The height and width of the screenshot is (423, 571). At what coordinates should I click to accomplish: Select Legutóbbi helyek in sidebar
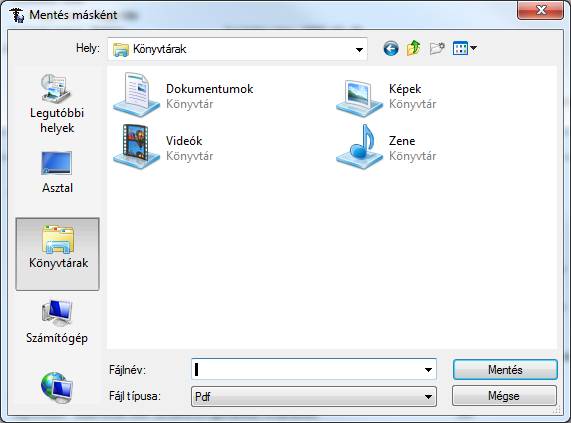(x=57, y=104)
